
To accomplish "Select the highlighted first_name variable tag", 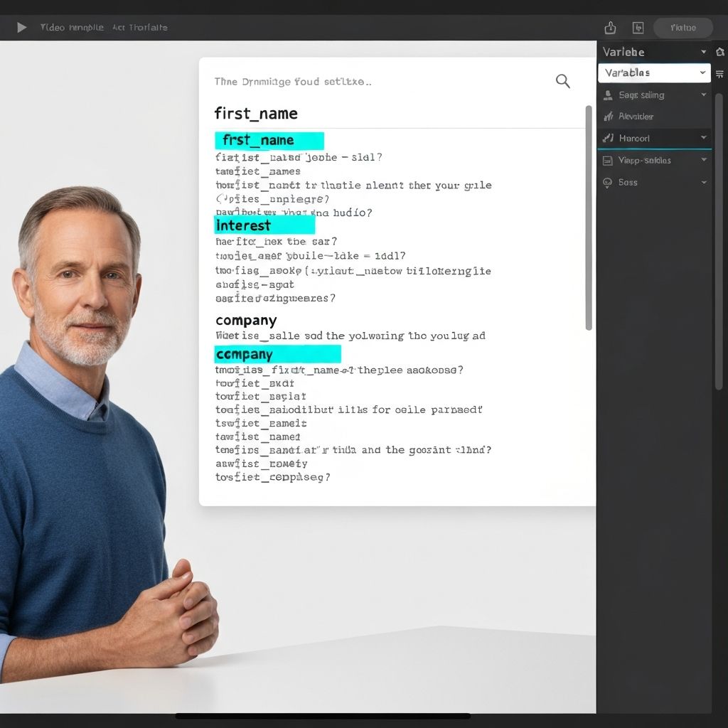I will 269,140.
